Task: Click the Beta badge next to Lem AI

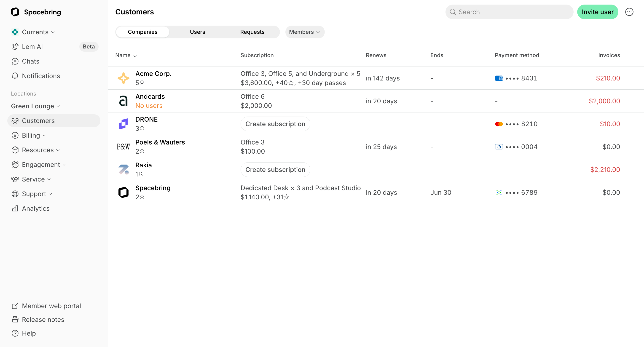Action: [x=89, y=46]
